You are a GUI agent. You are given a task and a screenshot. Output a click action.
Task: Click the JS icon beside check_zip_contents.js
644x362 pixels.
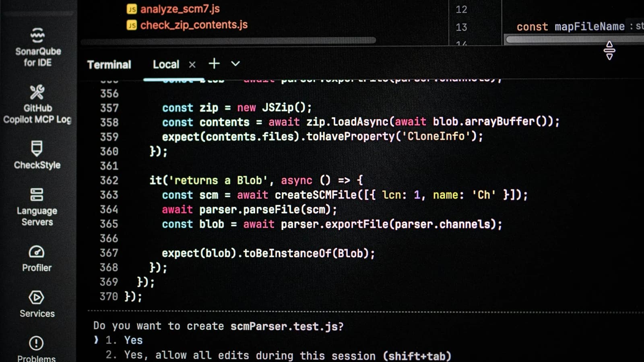click(x=132, y=25)
